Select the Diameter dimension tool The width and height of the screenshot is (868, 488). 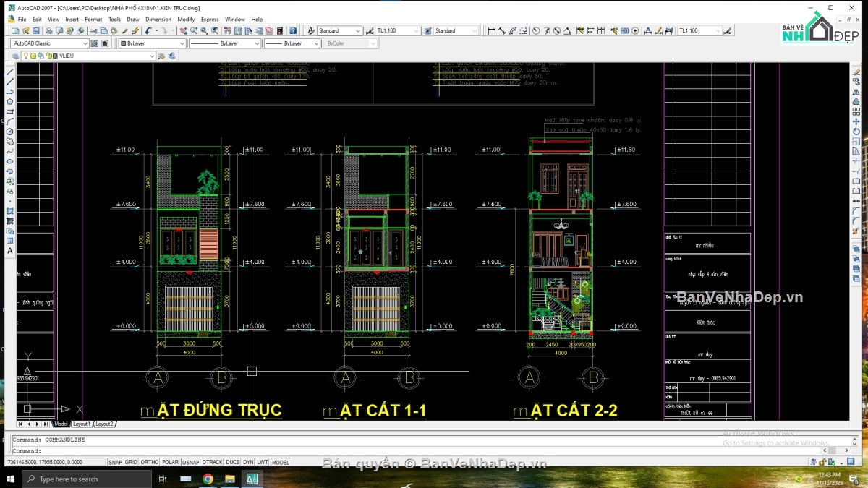coord(556,30)
